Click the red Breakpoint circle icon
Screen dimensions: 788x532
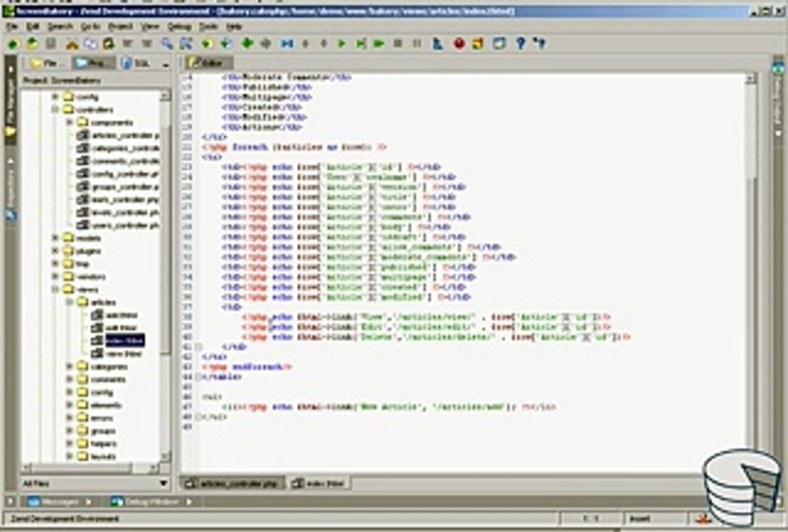[x=459, y=44]
